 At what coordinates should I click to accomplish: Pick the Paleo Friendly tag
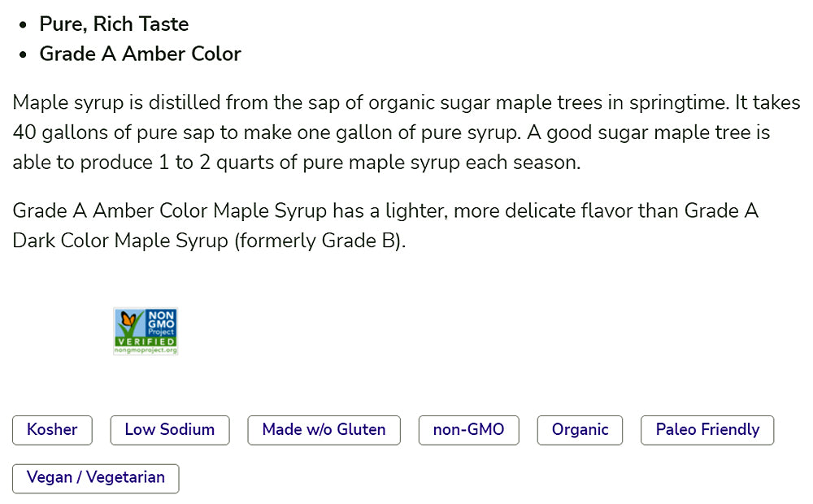click(x=707, y=430)
